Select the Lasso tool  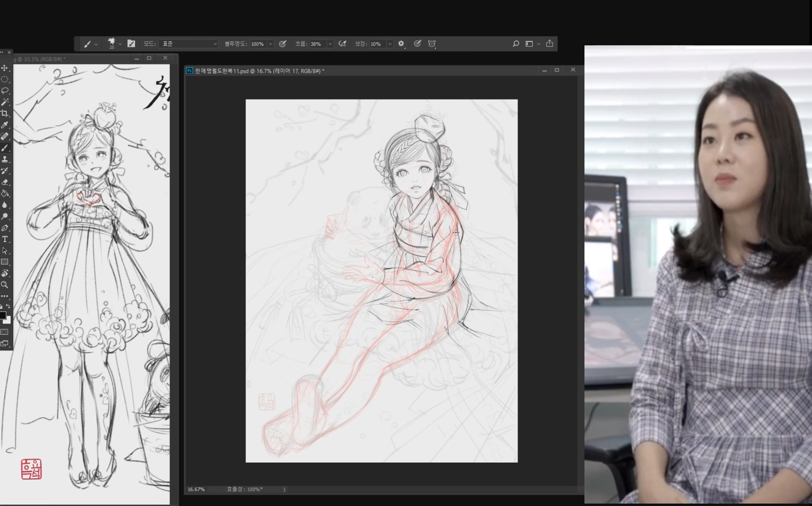point(5,91)
